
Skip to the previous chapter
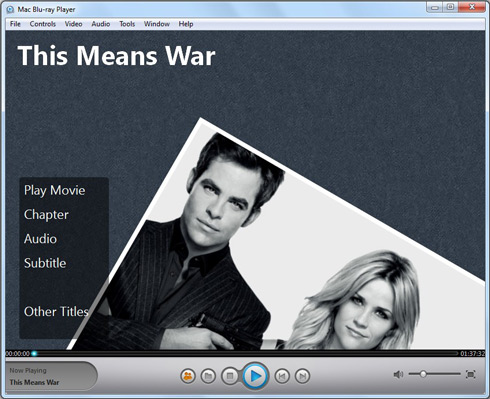point(282,376)
